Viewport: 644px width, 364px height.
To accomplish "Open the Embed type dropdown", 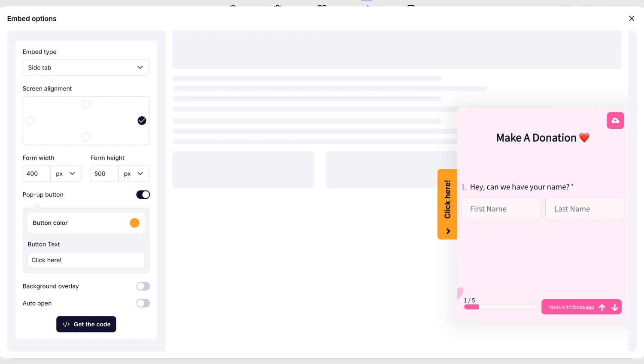I will point(86,68).
